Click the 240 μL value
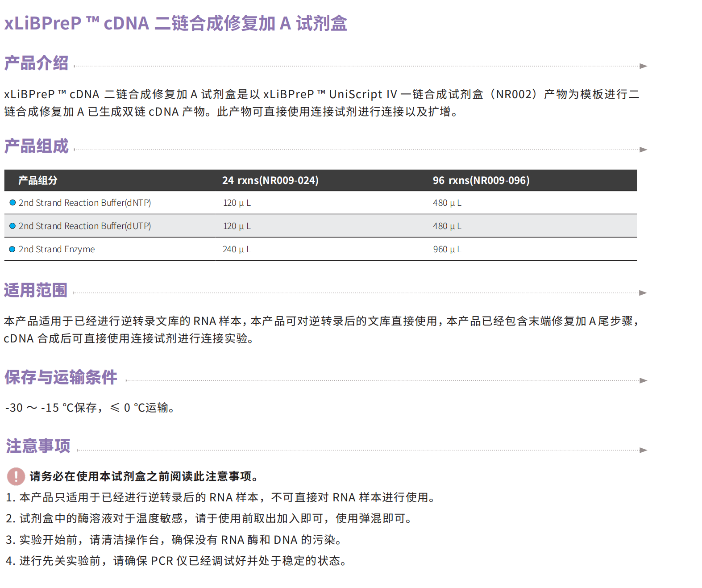The height and width of the screenshot is (588, 702). [237, 249]
